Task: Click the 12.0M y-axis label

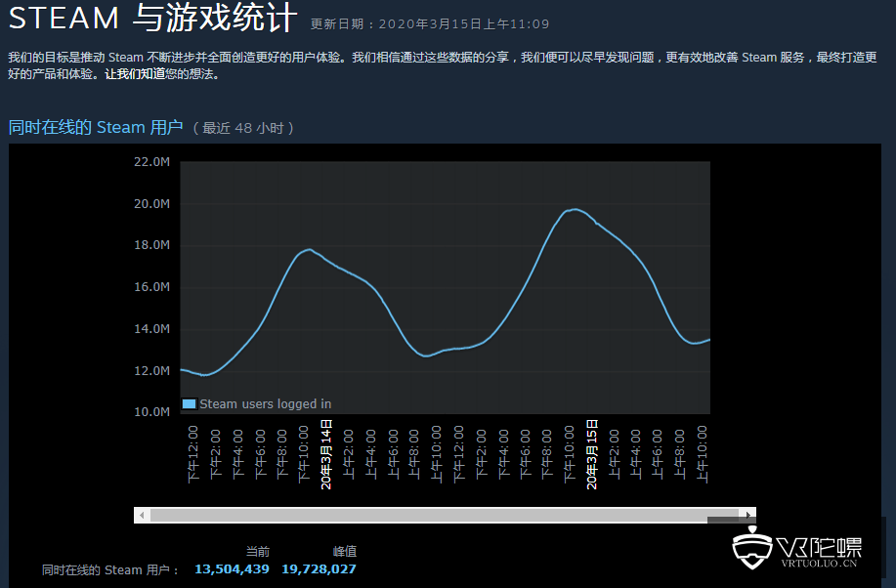Action: point(152,371)
